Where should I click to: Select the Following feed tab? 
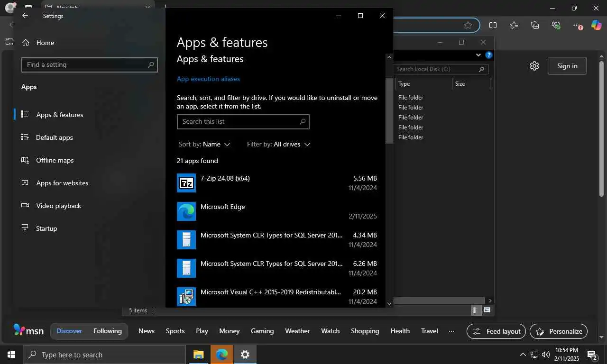point(108,331)
